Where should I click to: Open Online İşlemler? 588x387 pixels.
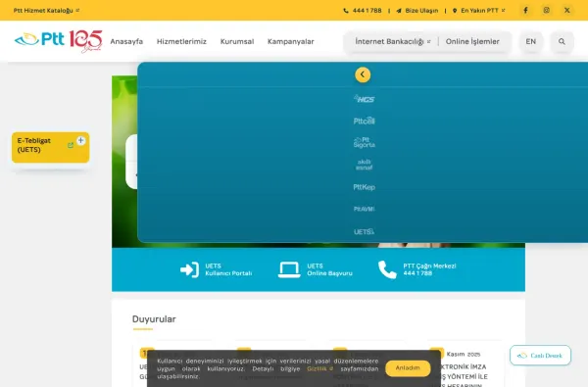click(472, 41)
